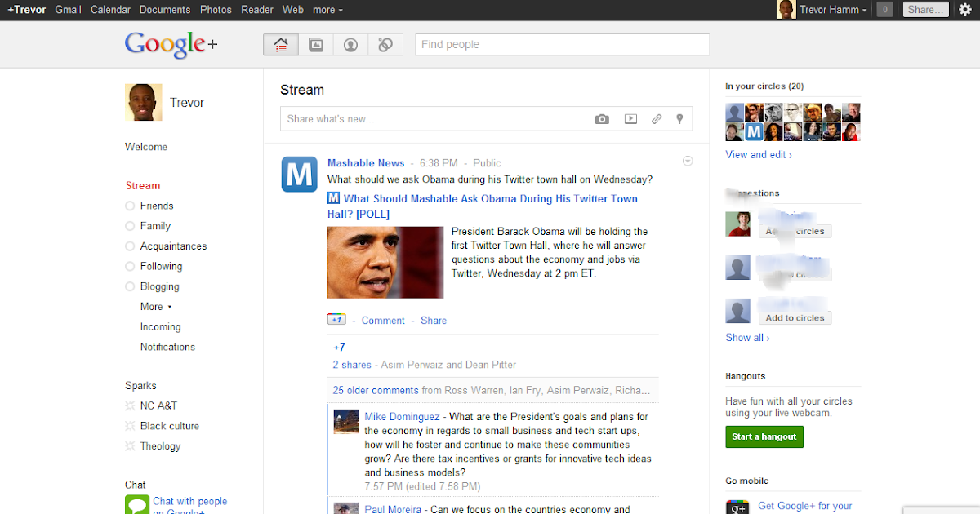The height and width of the screenshot is (514, 980).
Task: Attach a link using the link icon
Action: (x=656, y=118)
